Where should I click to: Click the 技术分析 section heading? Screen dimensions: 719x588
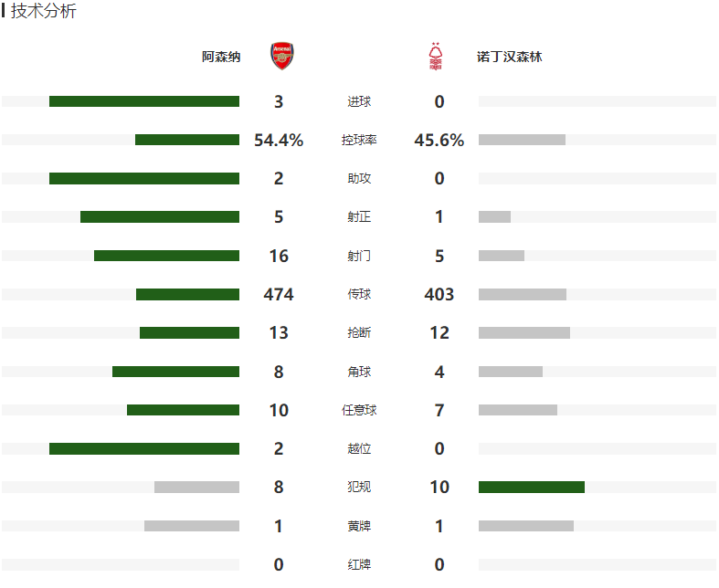[44, 11]
